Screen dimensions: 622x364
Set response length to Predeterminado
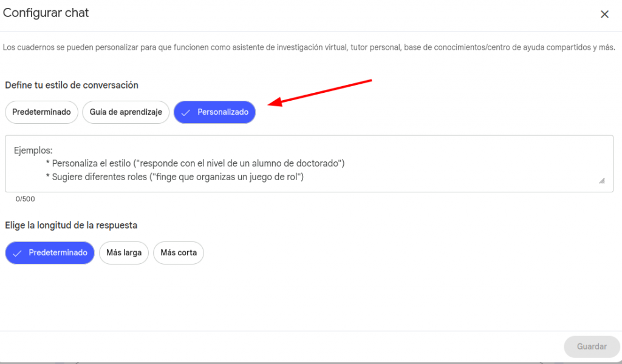click(50, 253)
